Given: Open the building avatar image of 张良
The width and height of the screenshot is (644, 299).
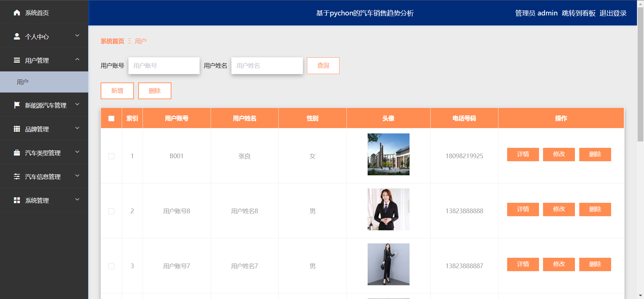Looking at the screenshot, I should [x=388, y=154].
